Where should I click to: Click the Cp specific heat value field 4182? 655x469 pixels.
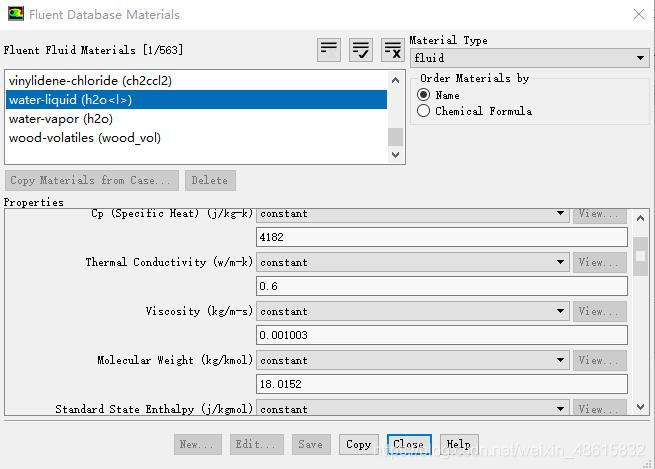click(x=442, y=237)
